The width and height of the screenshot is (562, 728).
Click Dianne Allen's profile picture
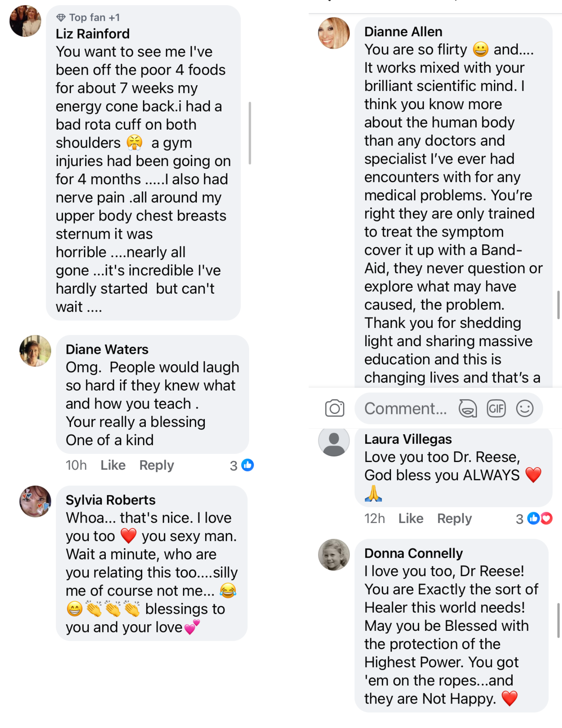point(334,33)
